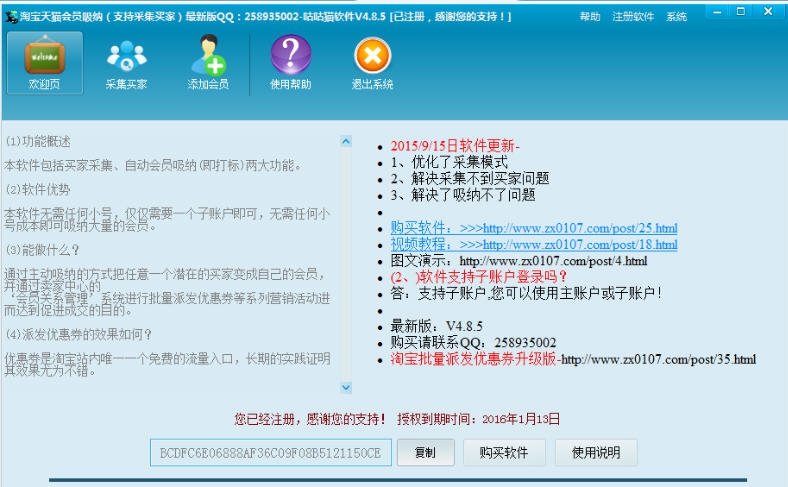The width and height of the screenshot is (788, 487).
Task: Click the 2、解决采集不到买家问题 list item
Action: coord(469,179)
